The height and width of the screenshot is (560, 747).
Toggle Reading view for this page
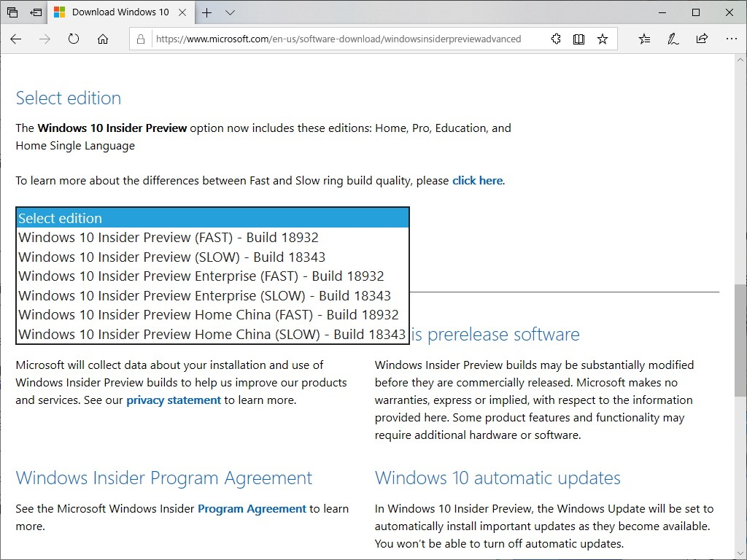point(578,39)
